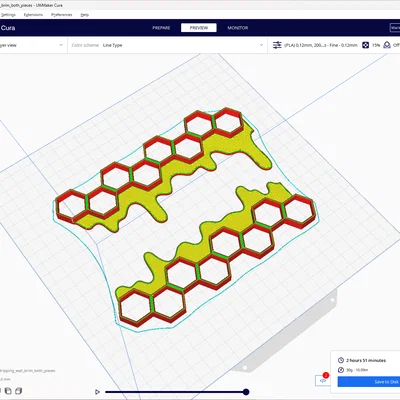Open print settings sliders icon
This screenshot has height=400, width=400.
[277, 45]
